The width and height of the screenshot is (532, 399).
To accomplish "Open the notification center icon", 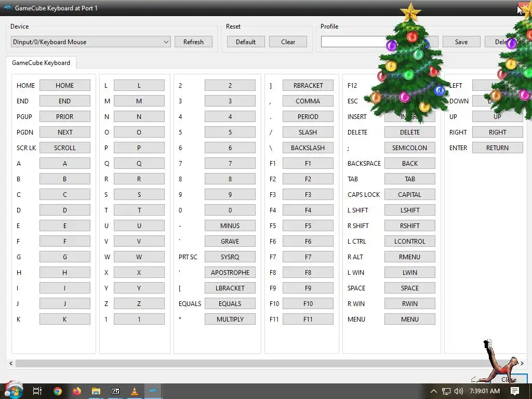I will point(515,391).
